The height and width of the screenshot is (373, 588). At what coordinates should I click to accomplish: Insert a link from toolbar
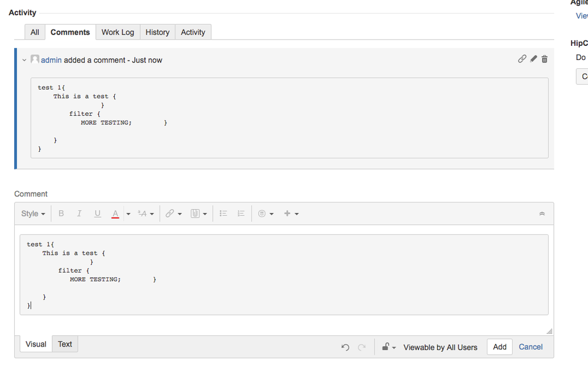pos(170,214)
